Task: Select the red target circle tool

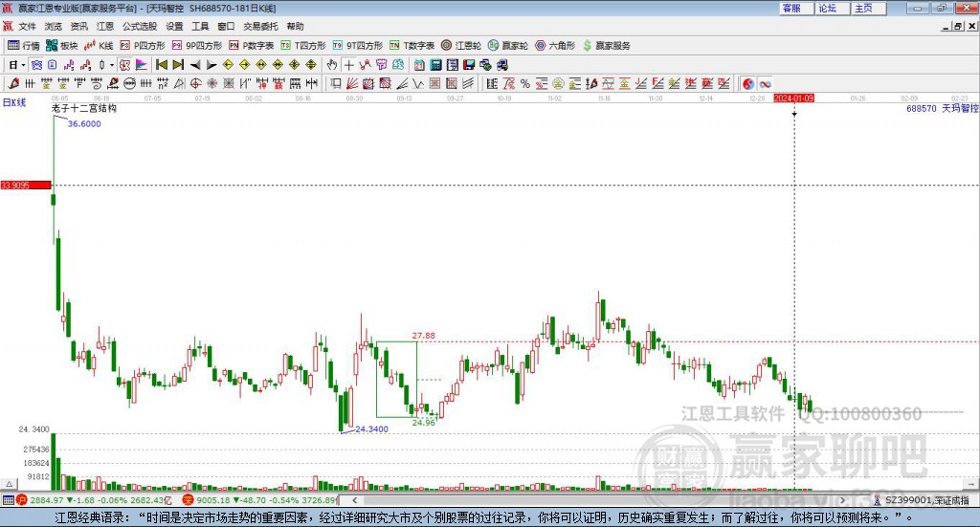Action: click(195, 83)
